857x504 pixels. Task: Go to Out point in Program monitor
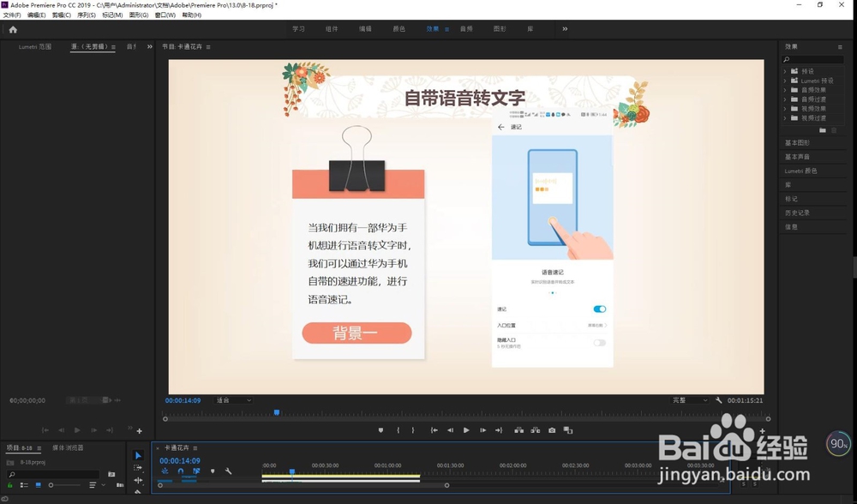(499, 430)
